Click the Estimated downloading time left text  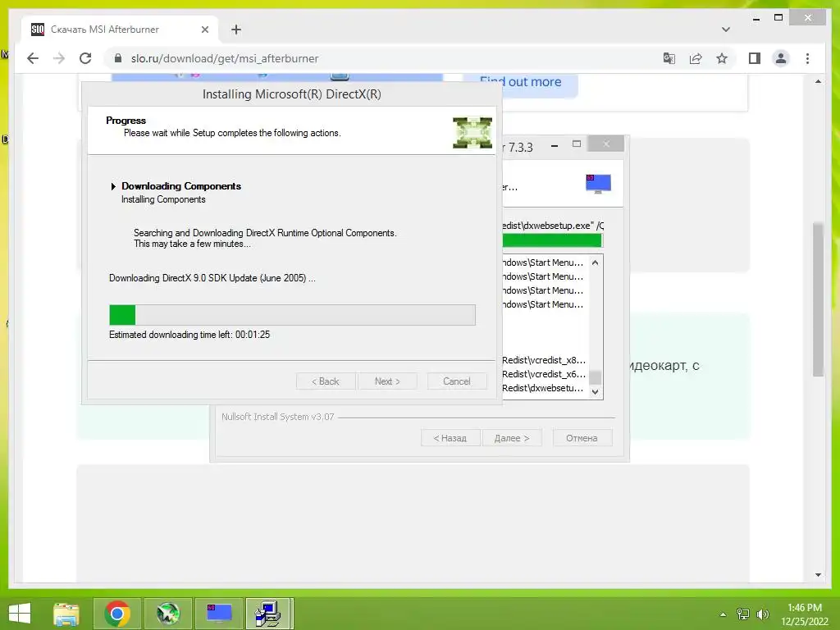click(x=189, y=335)
